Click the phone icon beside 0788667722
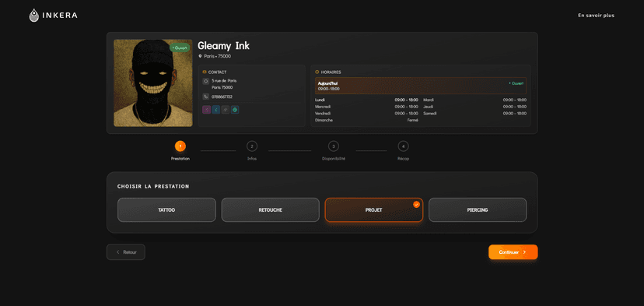 pos(206,97)
